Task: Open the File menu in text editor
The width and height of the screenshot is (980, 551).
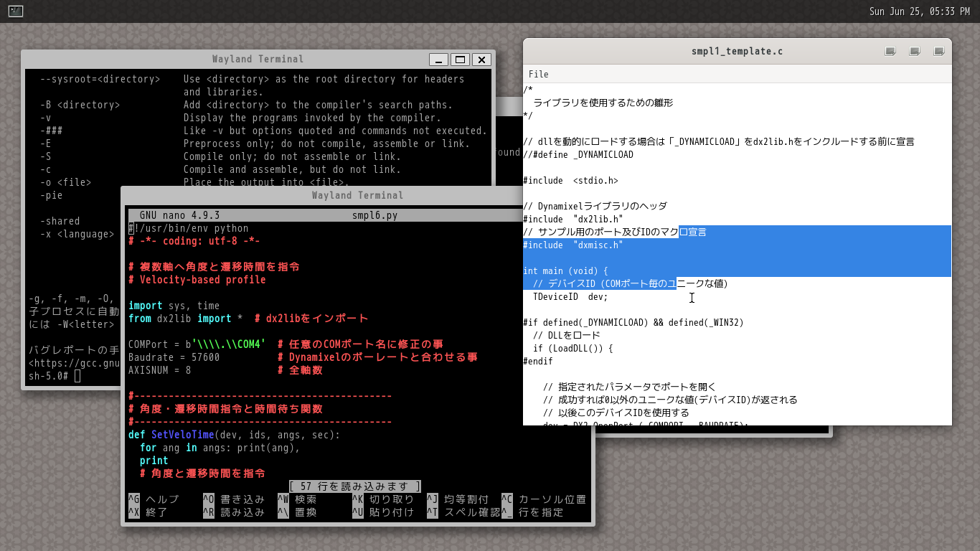Action: point(538,74)
